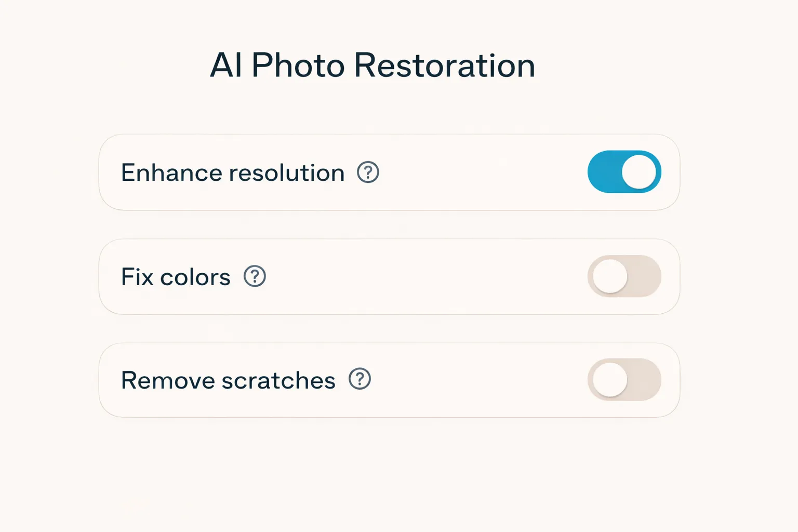Open explanation icon for Enhance resolution feature
Screen dimensions: 798x532
(368, 172)
